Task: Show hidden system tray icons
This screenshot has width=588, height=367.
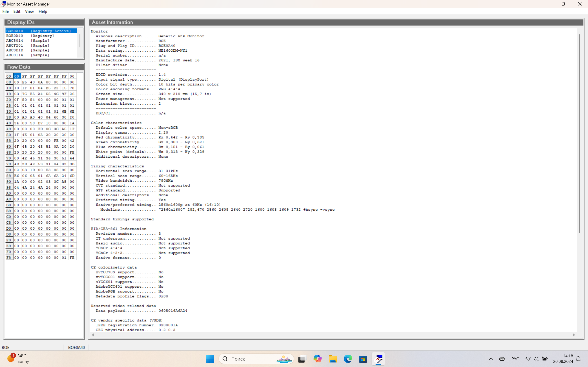Action: 491,359
